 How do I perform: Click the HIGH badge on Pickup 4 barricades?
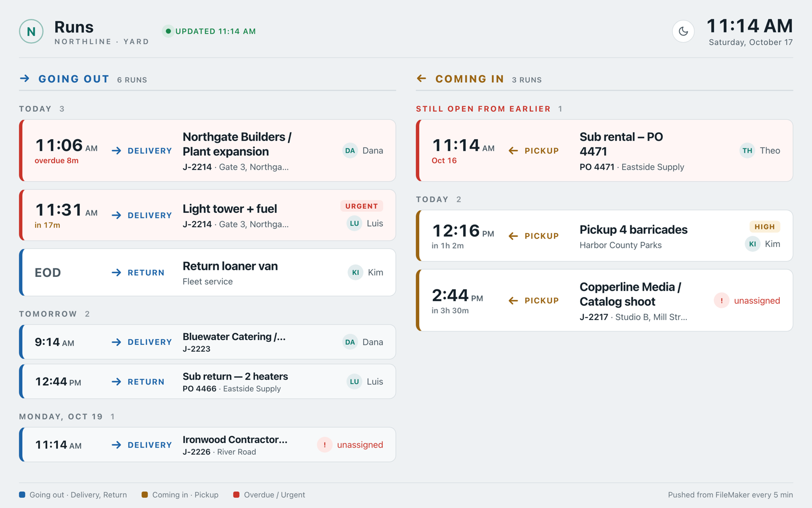[x=764, y=227]
